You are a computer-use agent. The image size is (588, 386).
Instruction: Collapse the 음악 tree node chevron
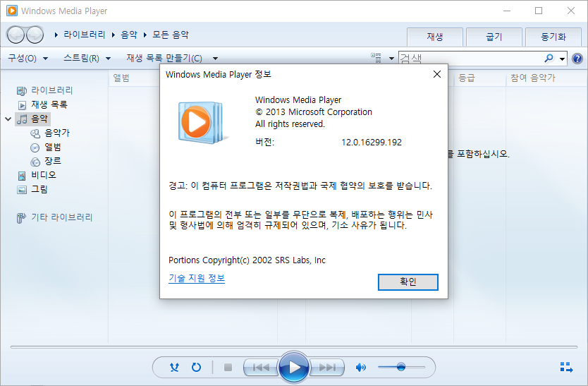click(8, 119)
